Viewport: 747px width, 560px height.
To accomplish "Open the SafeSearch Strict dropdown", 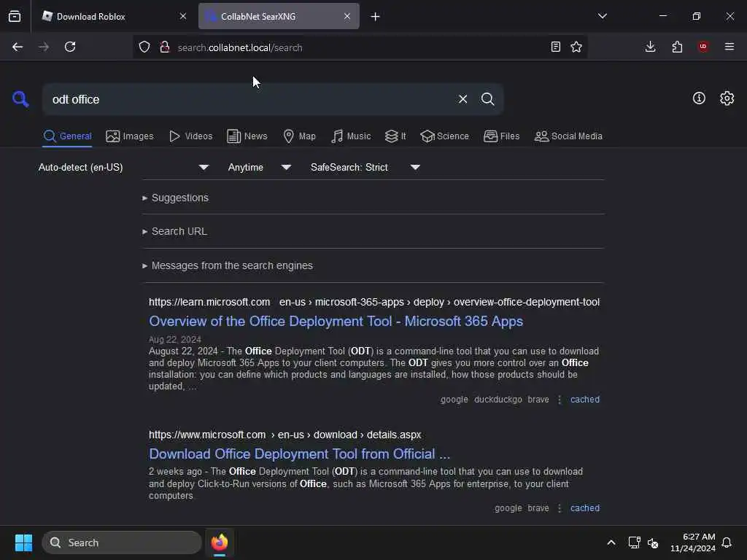I will point(365,167).
